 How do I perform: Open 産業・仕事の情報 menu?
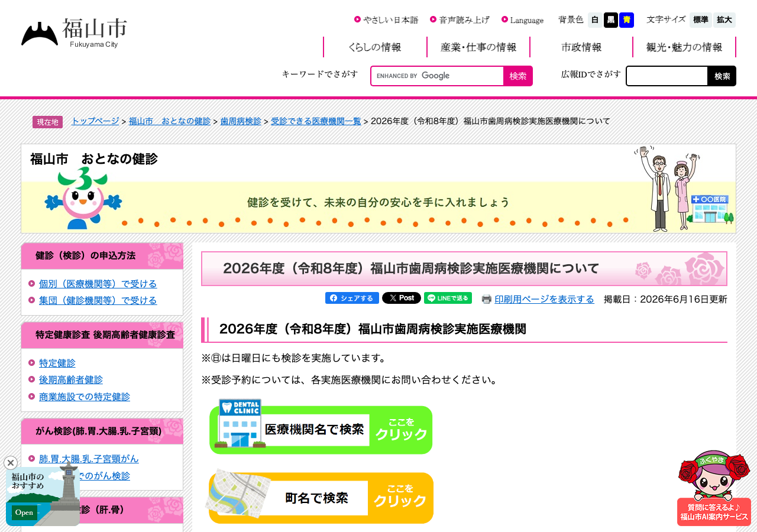[478, 47]
